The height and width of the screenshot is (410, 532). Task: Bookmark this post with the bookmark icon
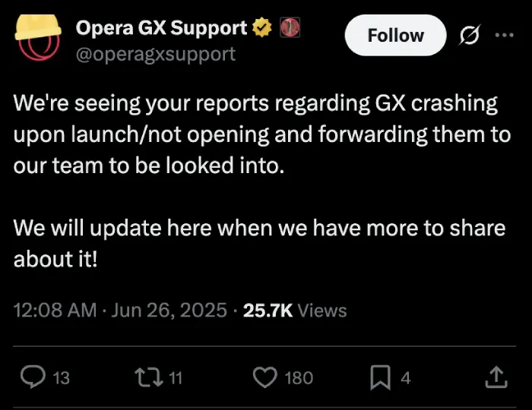pos(380,377)
